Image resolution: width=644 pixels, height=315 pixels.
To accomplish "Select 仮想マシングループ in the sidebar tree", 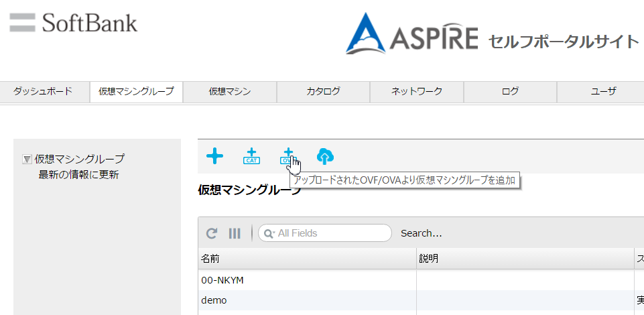I will click(x=79, y=159).
